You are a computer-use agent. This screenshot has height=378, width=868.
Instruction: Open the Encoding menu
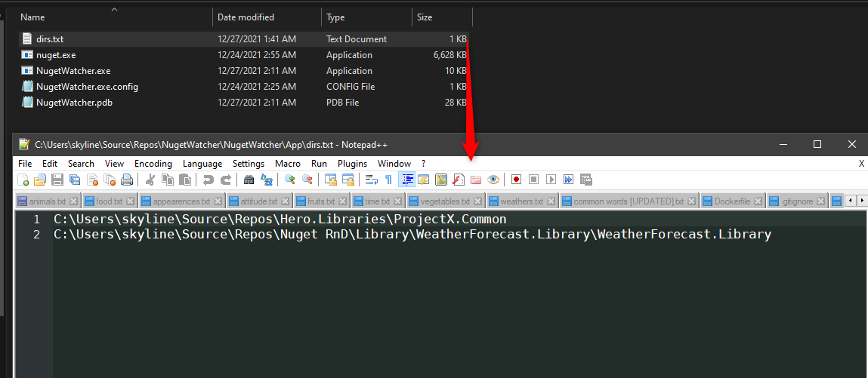click(x=153, y=164)
